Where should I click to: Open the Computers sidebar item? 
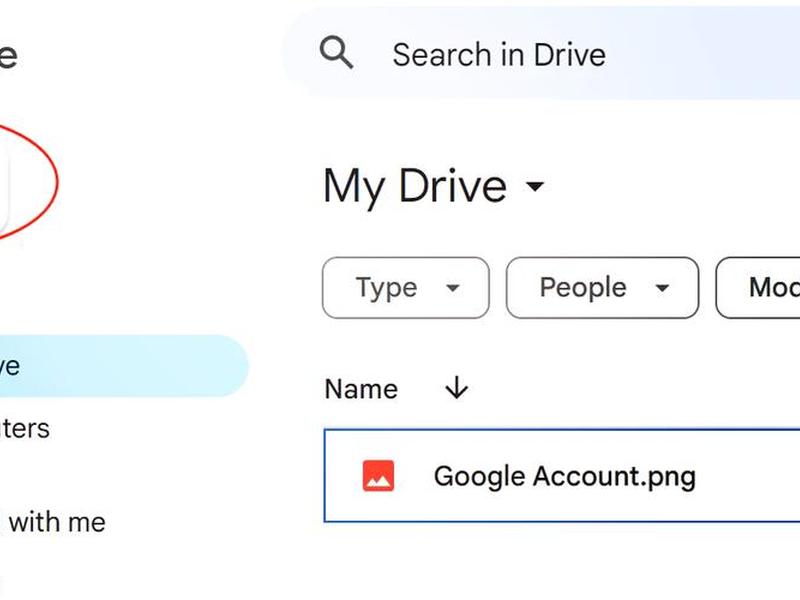click(24, 429)
